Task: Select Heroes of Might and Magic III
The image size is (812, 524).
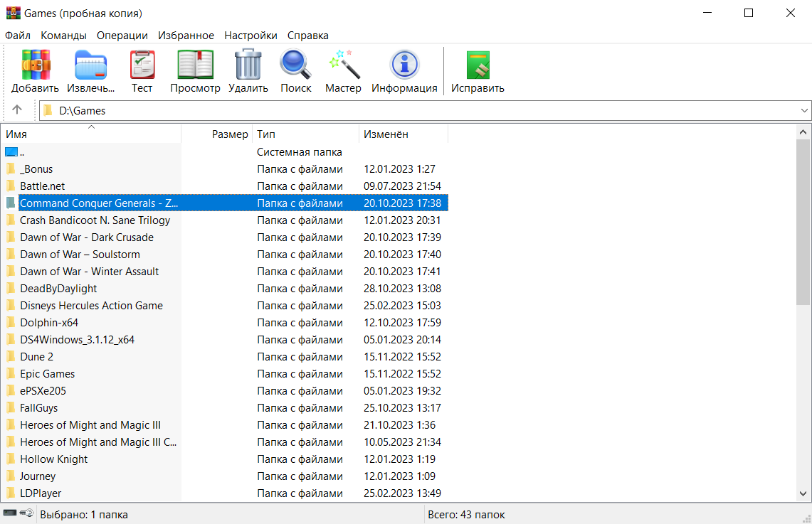Action: point(90,425)
